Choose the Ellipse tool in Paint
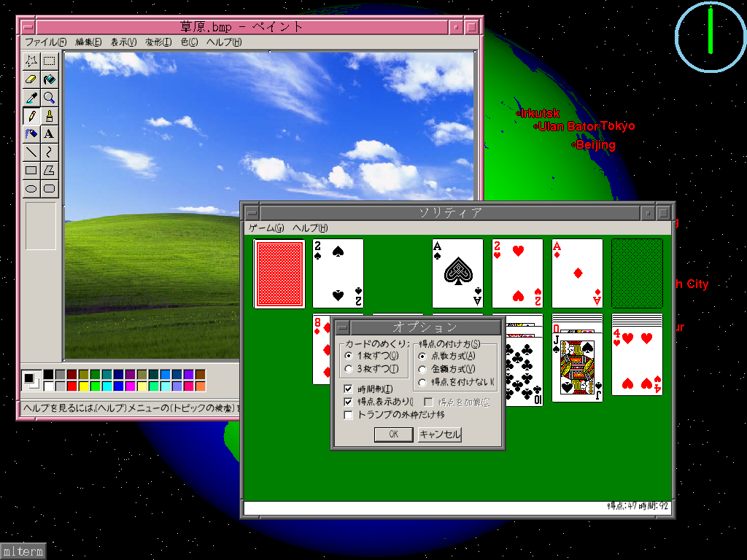Image resolution: width=747 pixels, height=560 pixels. [31, 188]
